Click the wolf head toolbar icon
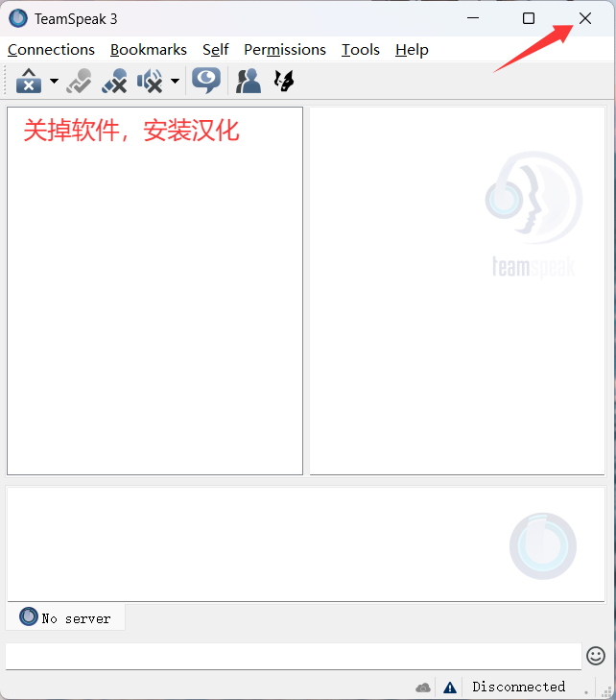The height and width of the screenshot is (700, 616). [x=283, y=82]
